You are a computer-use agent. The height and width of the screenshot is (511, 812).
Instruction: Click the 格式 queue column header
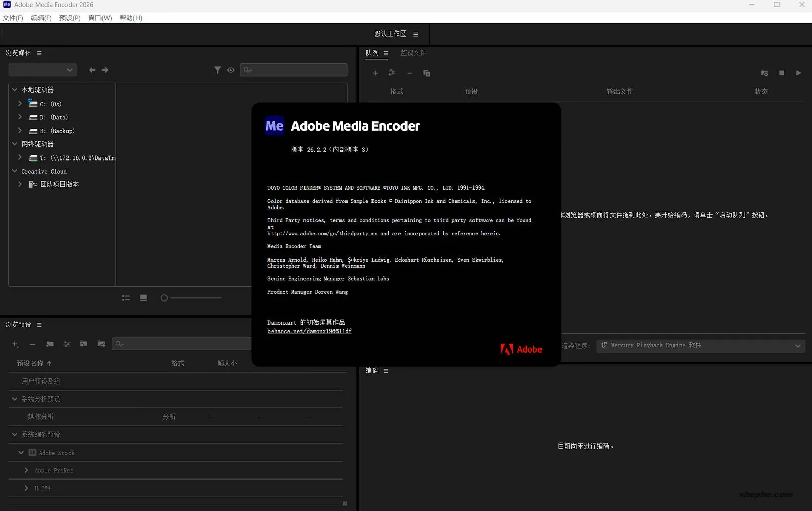tap(397, 92)
